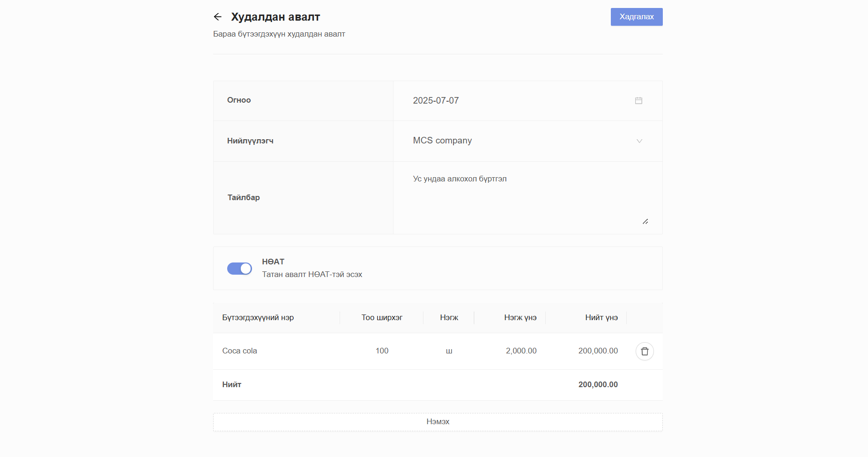Viewport: 868px width, 457px height.
Task: Focus the description text 'Ус ундаа алкохол бүртгэл'
Action: 460,179
